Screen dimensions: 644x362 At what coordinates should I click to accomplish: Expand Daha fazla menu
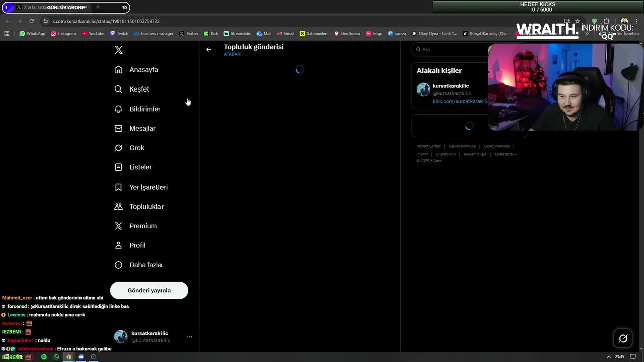click(x=138, y=265)
